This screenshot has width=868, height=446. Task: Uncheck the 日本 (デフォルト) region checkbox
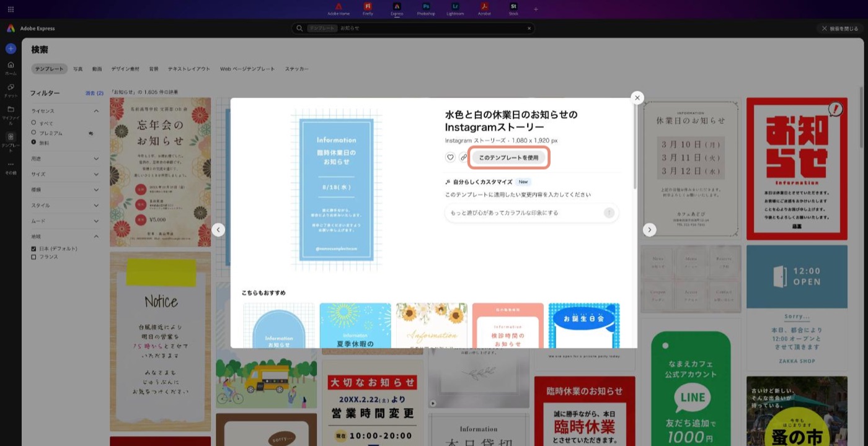click(34, 248)
